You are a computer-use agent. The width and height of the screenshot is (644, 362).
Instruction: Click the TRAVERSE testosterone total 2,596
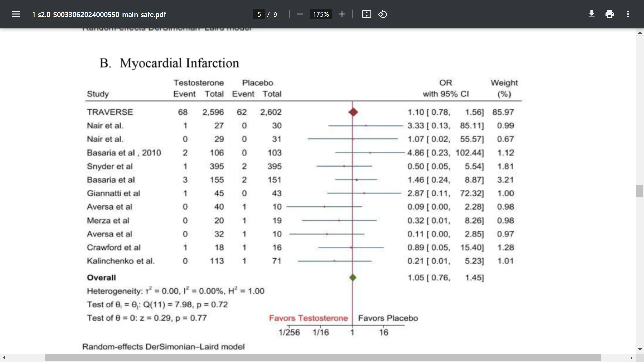(213, 112)
